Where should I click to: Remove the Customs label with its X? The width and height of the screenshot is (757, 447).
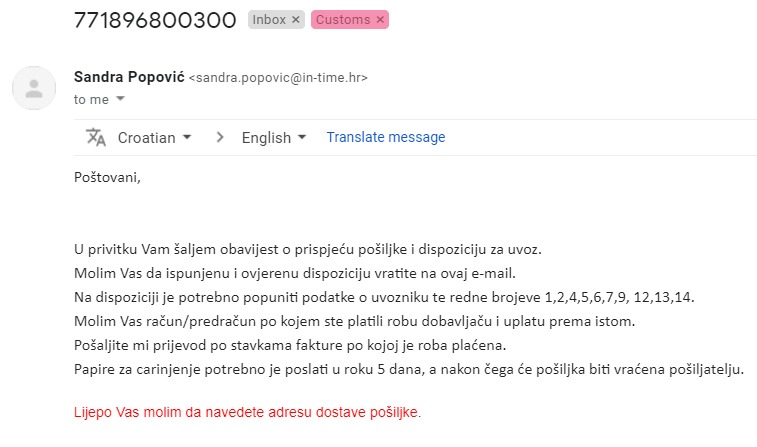click(x=380, y=19)
